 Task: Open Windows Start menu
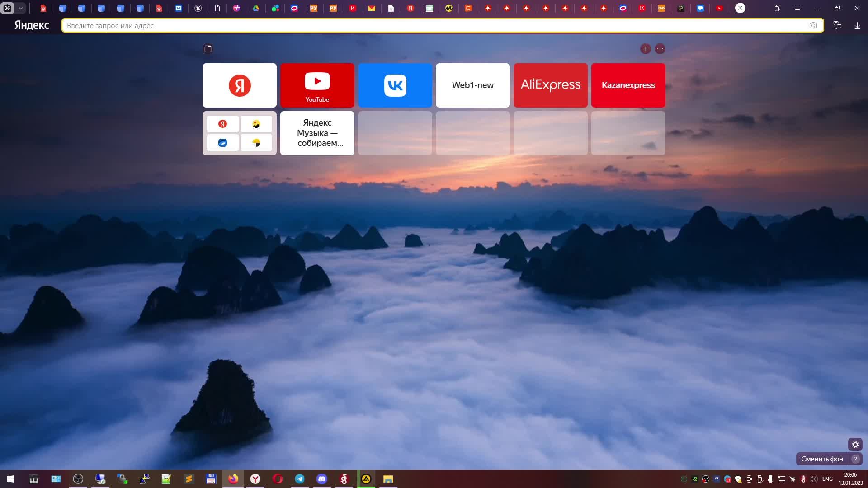point(11,479)
